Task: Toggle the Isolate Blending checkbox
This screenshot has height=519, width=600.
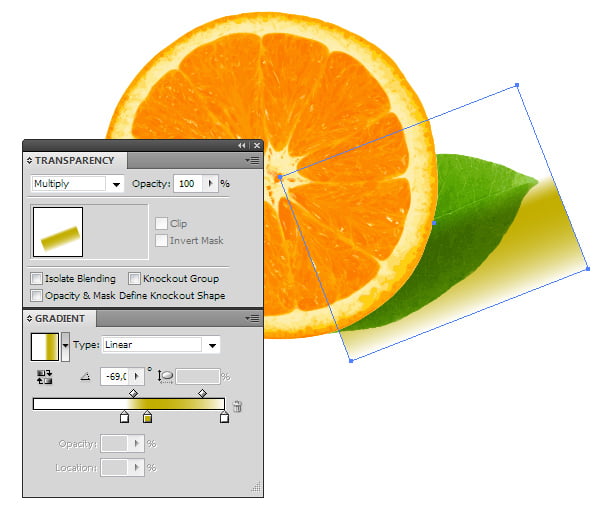Action: tap(36, 278)
